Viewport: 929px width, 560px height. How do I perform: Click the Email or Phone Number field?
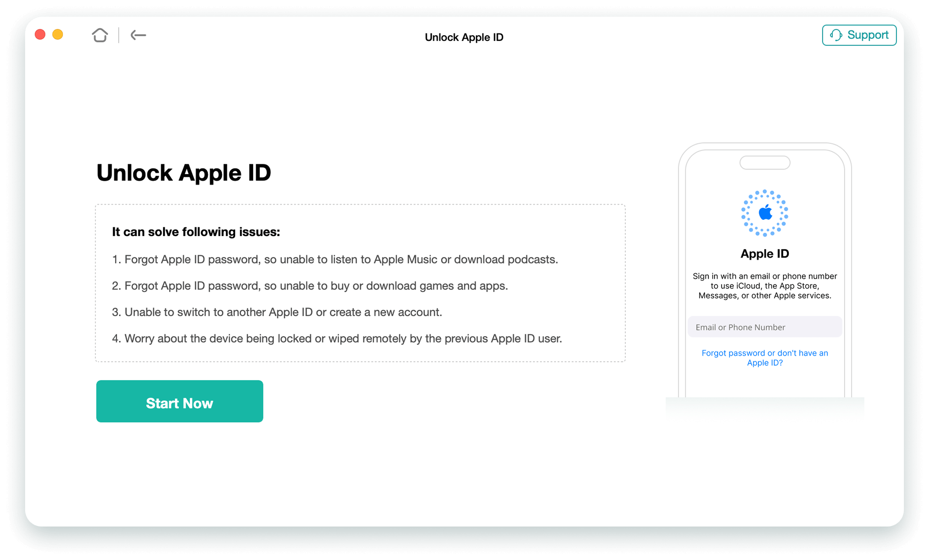click(765, 327)
